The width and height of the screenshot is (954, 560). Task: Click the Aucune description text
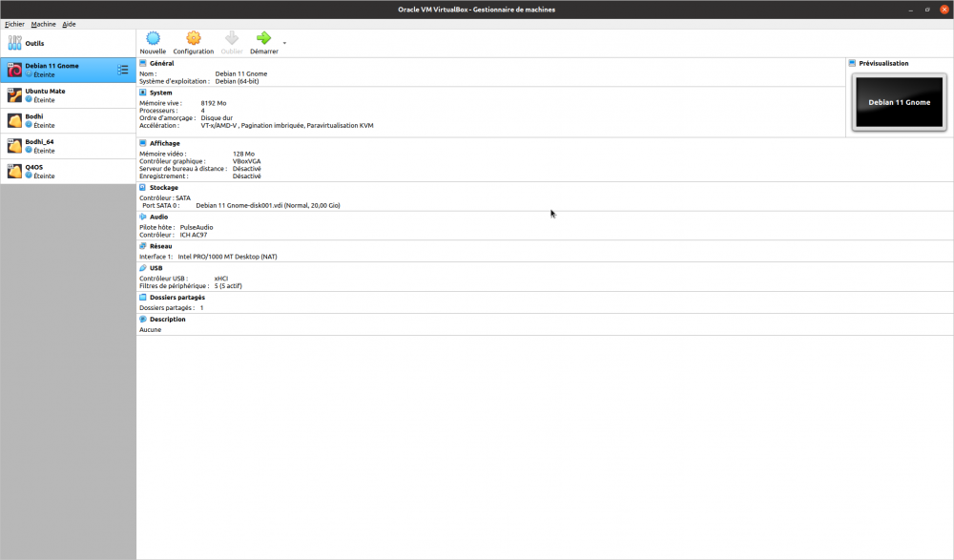click(151, 330)
